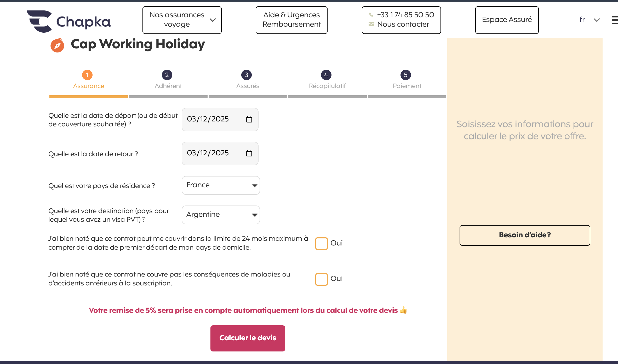This screenshot has height=364, width=618.
Task: Open the destination country dropdown
Action: coord(221,215)
